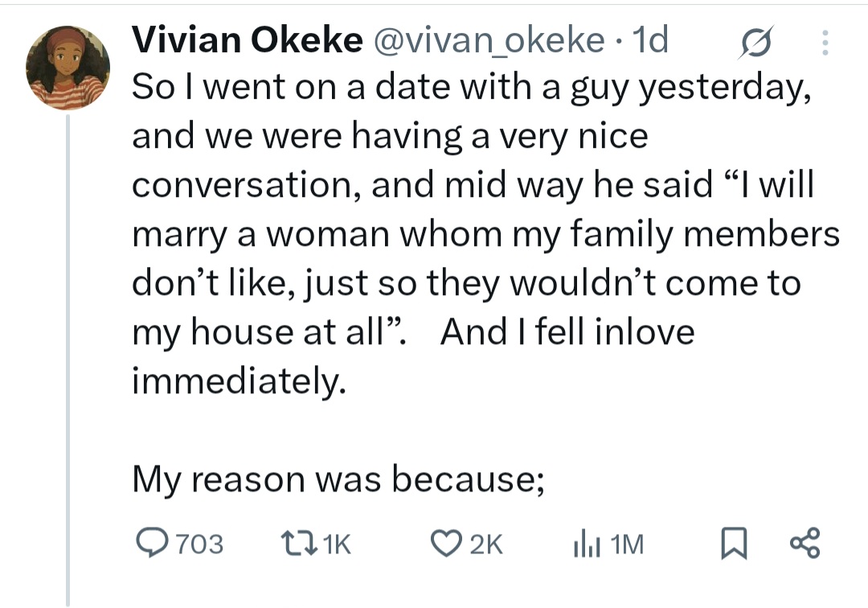Image resolution: width=868 pixels, height=608 pixels.
Task: Click the 1K reposts count
Action: (x=335, y=545)
